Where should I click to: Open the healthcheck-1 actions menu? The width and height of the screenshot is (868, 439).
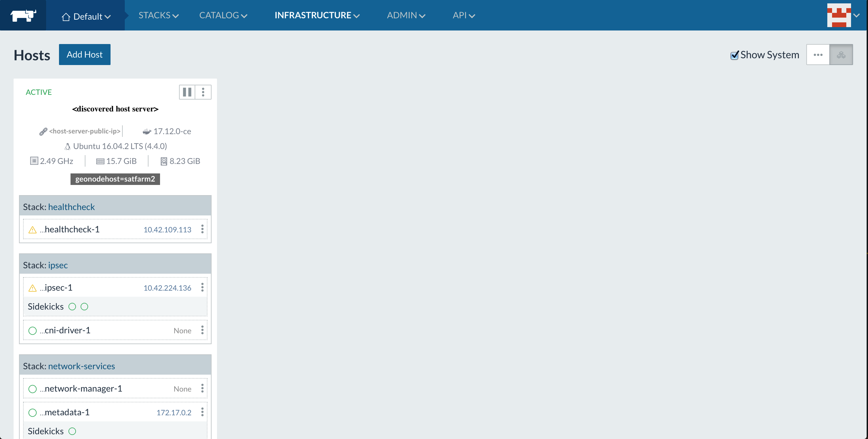click(x=202, y=229)
